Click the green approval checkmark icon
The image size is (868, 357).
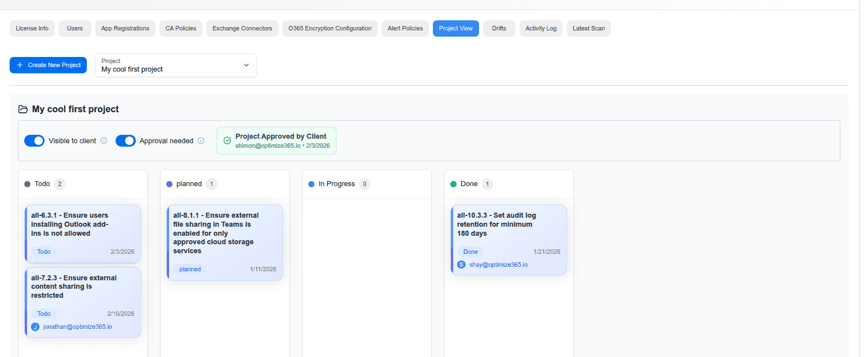tap(227, 140)
